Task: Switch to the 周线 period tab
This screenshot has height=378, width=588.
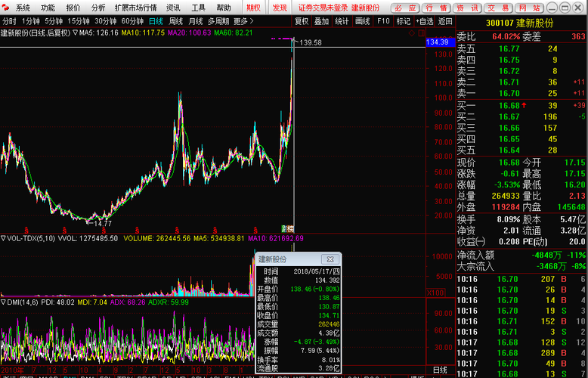Action: [175, 21]
